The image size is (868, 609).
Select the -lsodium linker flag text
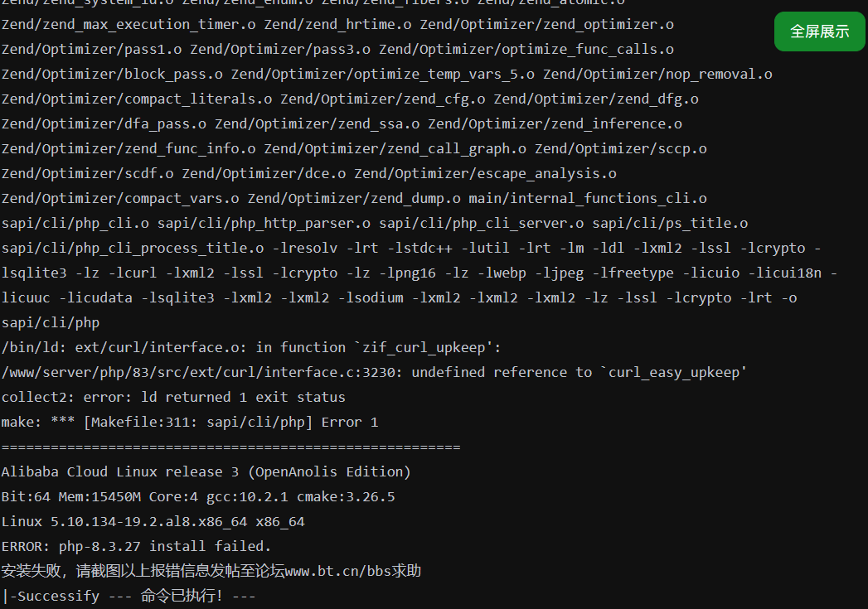click(376, 297)
